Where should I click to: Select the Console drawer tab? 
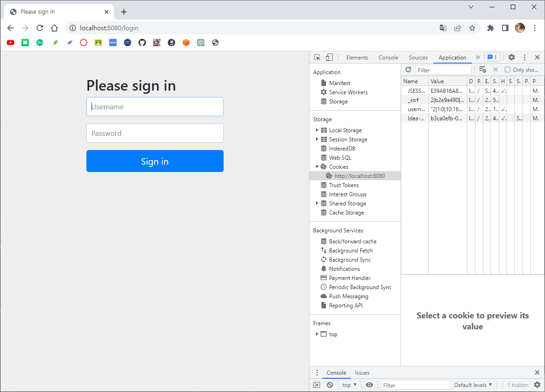point(336,372)
